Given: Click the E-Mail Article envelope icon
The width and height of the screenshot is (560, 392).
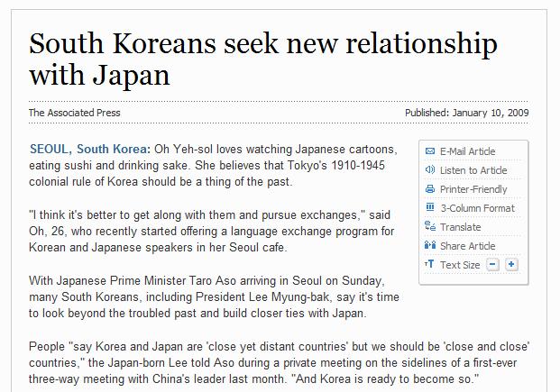Looking at the screenshot, I should pyautogui.click(x=430, y=151).
